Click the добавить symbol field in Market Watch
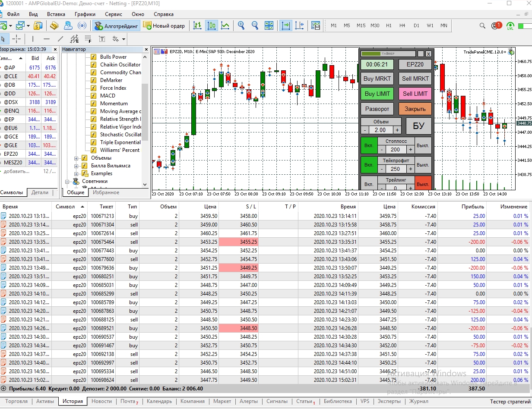532x409 pixels. pyautogui.click(x=17, y=172)
